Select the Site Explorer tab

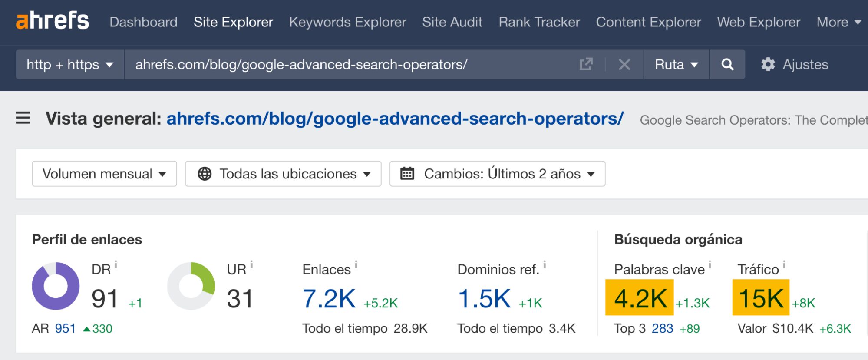233,22
